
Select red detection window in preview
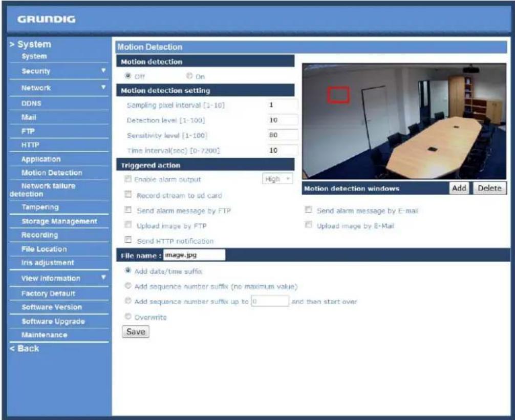click(338, 95)
